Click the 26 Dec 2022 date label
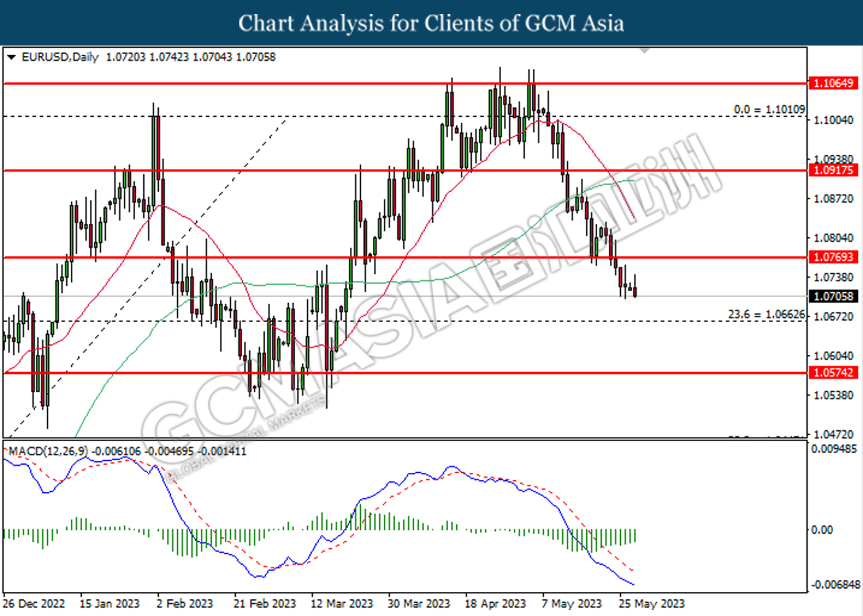This screenshot has height=616, width=863. tap(34, 604)
